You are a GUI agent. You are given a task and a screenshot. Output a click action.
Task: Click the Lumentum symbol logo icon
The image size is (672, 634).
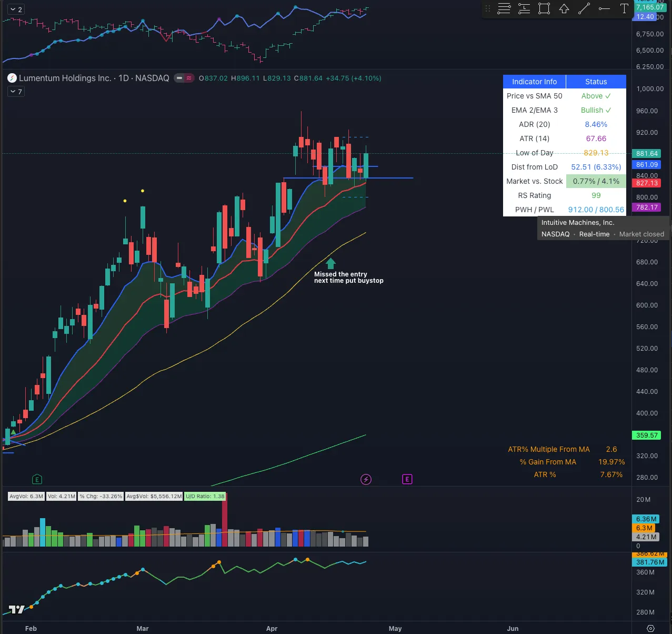[x=12, y=78]
